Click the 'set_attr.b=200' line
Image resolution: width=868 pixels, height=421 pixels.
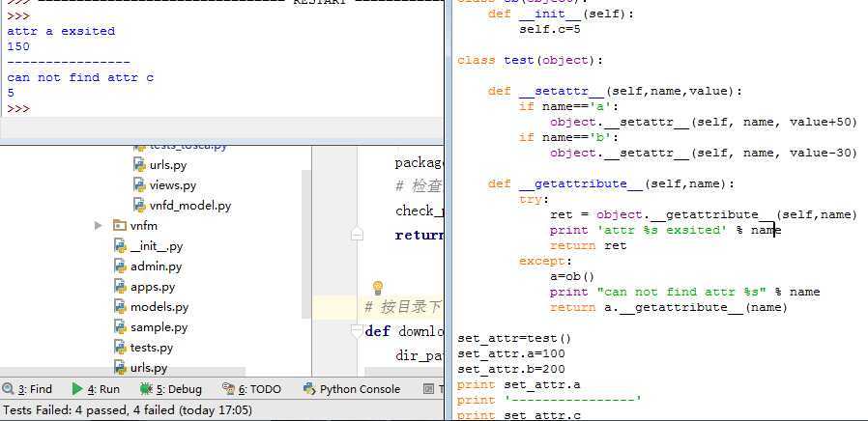coord(511,369)
